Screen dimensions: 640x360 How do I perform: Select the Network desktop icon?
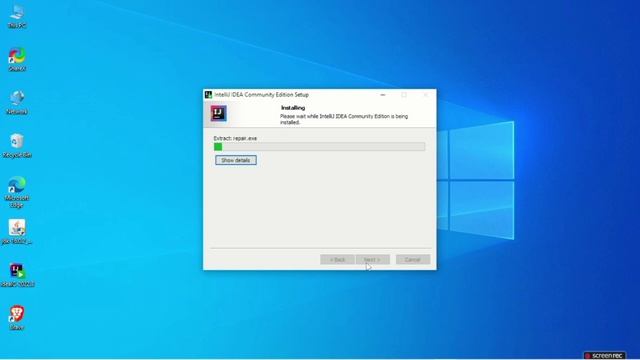click(17, 102)
